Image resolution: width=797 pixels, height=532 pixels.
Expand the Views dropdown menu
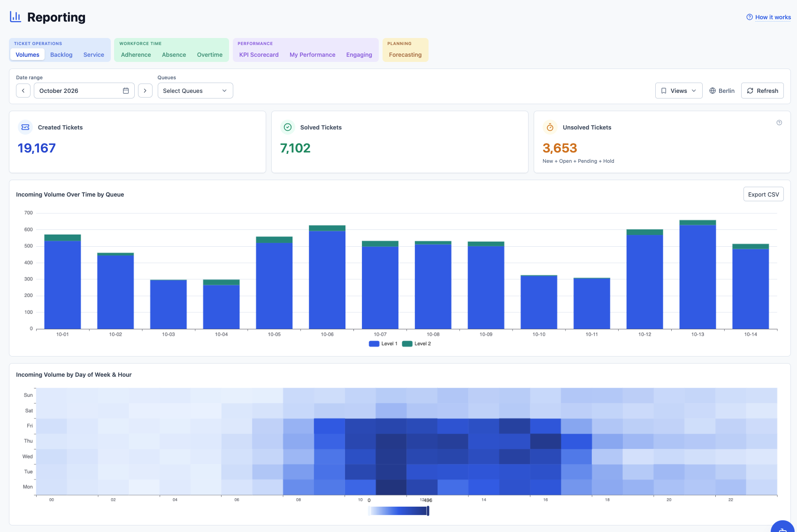pyautogui.click(x=679, y=91)
